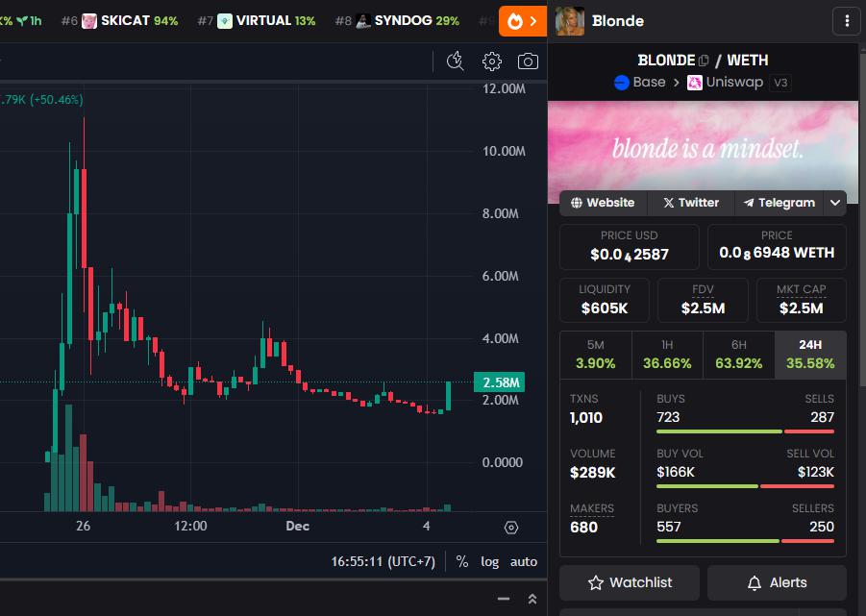866x616 pixels.
Task: Select the 1H timeframe tab
Action: [x=667, y=355]
